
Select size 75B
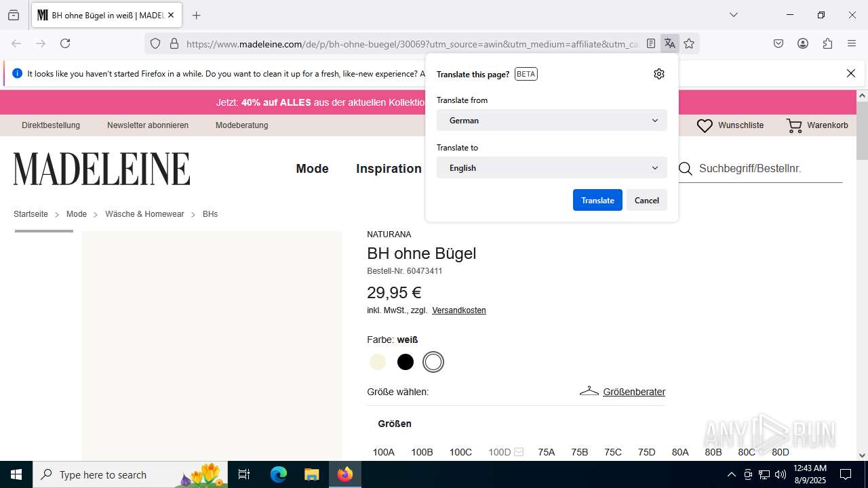click(580, 452)
